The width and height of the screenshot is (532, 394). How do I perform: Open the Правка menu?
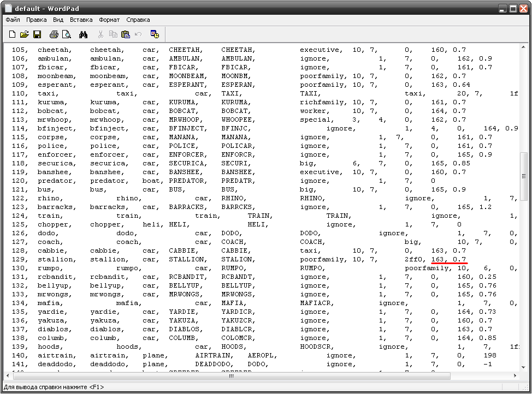point(37,20)
